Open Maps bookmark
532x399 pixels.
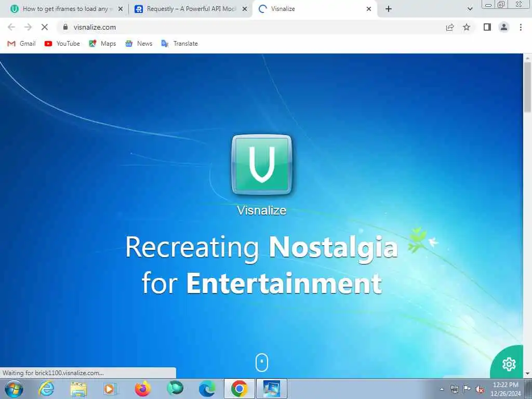click(102, 44)
